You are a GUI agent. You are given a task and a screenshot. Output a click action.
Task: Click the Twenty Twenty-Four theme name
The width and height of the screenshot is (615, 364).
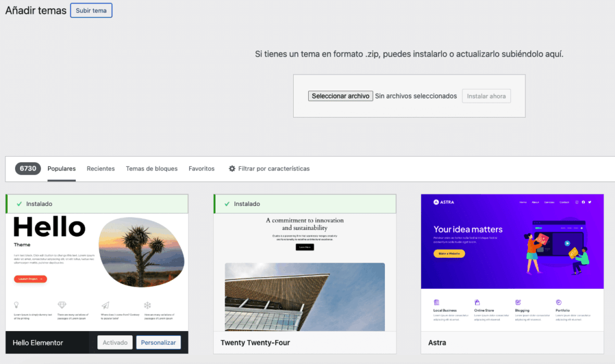[x=255, y=343]
